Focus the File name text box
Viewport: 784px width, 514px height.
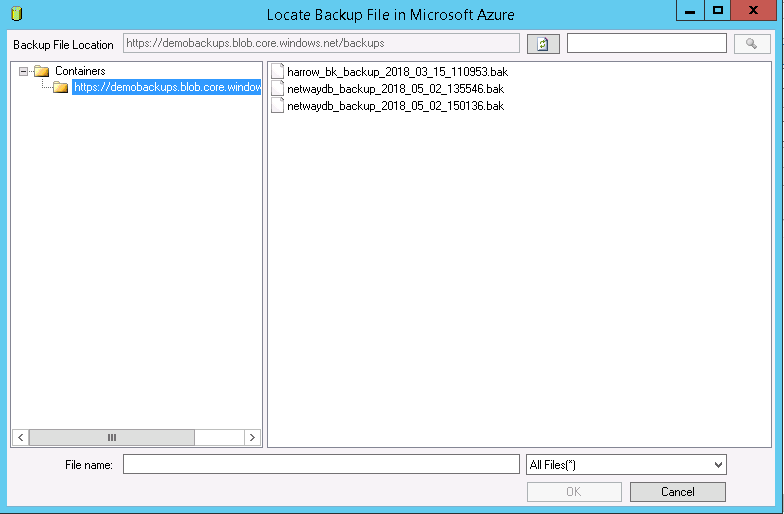tap(321, 465)
